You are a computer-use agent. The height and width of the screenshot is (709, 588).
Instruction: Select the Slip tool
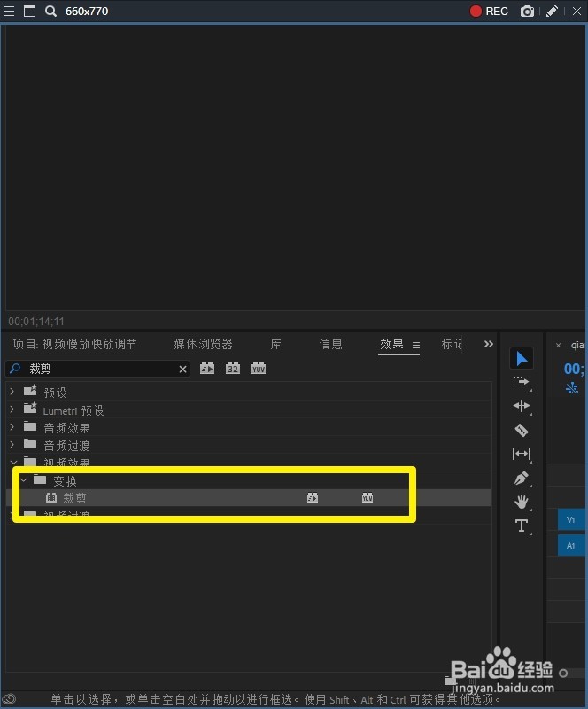tap(521, 454)
